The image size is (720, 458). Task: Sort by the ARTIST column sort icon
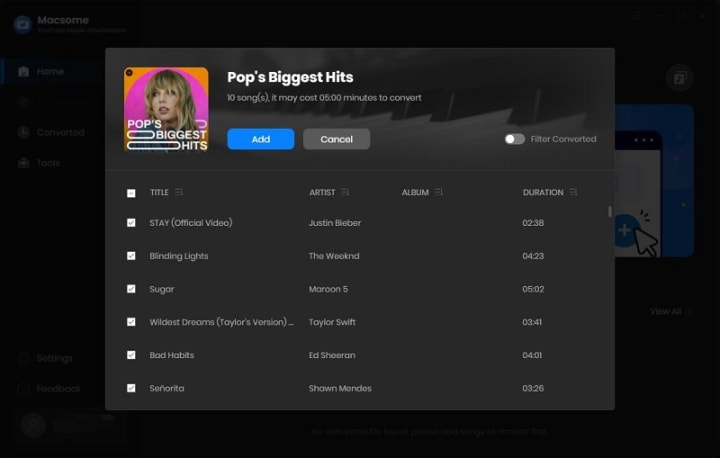coord(345,192)
